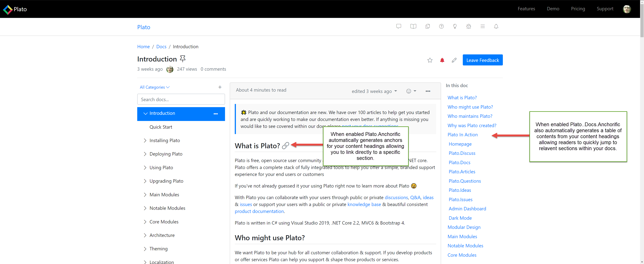Expand Main Modules chevron in sidebar
This screenshot has height=264, width=644.
145,195
